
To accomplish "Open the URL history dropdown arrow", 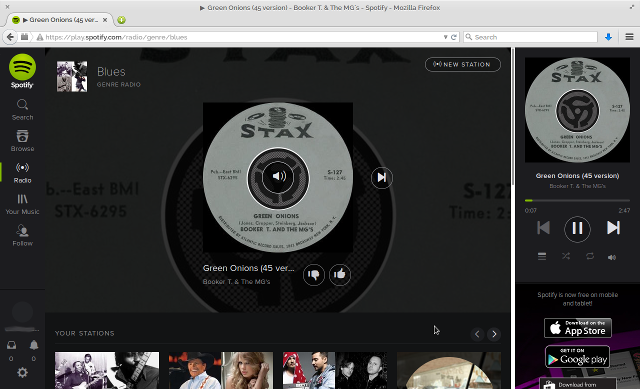I will point(445,37).
